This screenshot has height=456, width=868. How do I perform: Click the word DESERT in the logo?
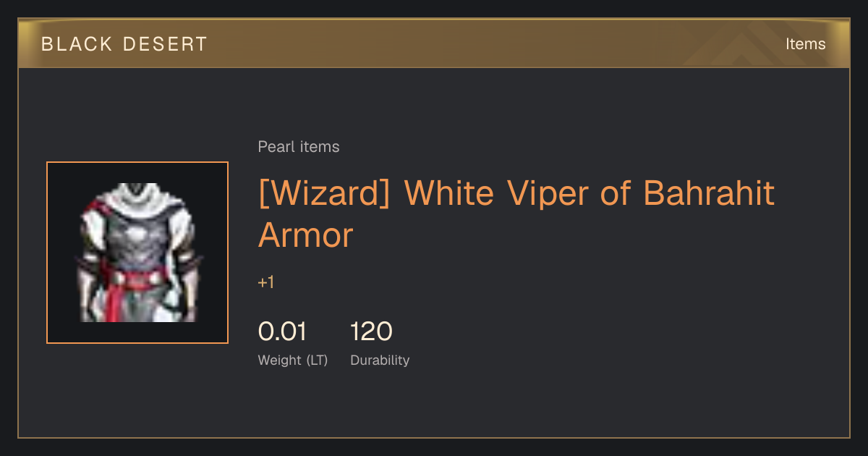pyautogui.click(x=165, y=44)
